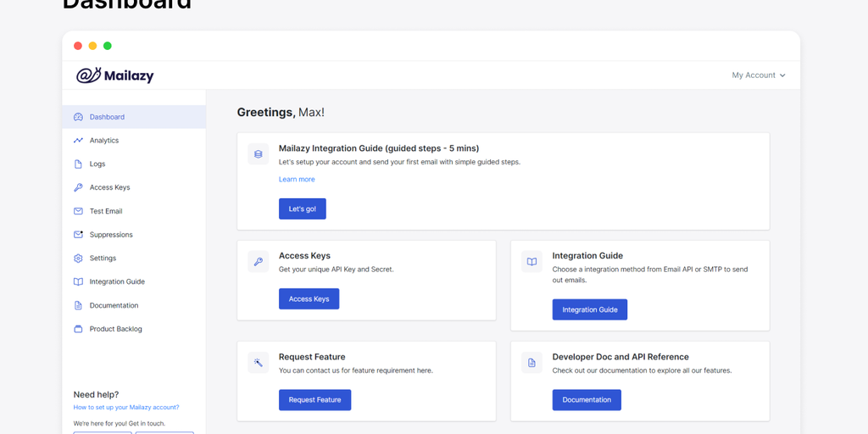
Task: Click the Integration Guide book icon in sidebar
Action: [78, 281]
